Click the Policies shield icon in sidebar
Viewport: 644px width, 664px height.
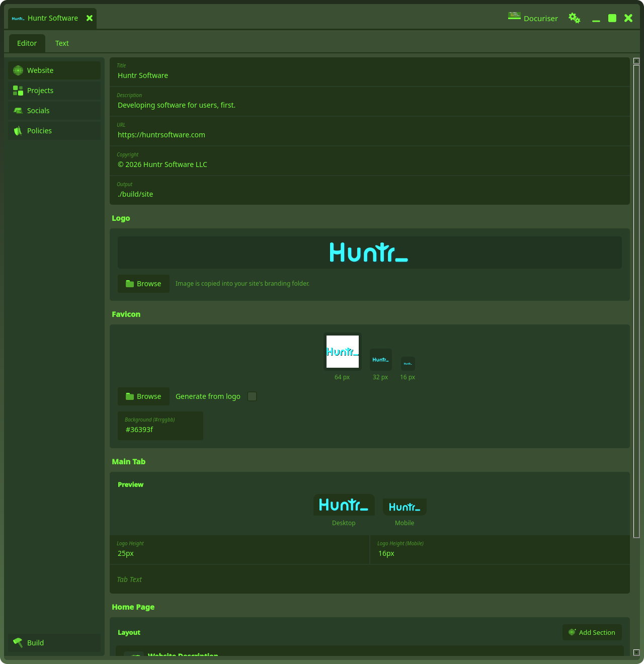18,131
